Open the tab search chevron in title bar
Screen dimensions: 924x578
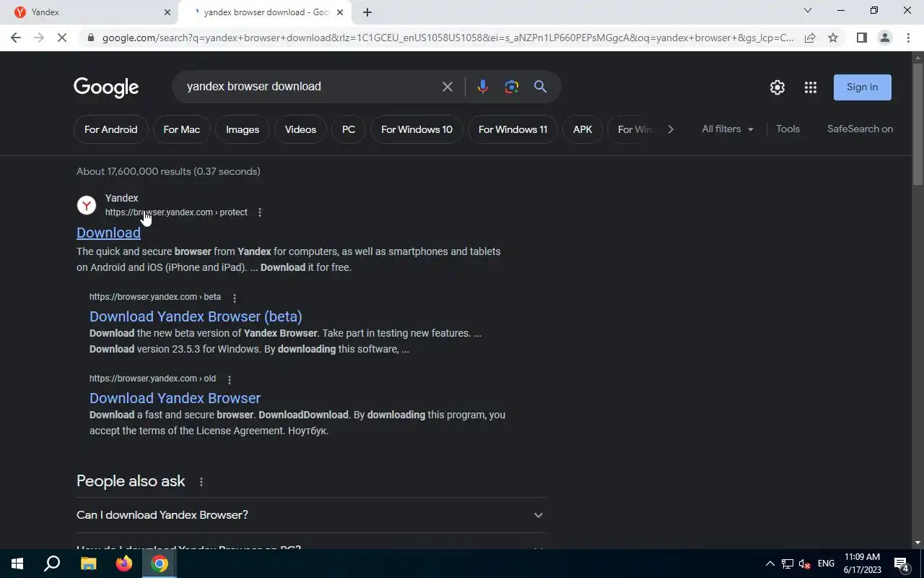pyautogui.click(x=808, y=11)
